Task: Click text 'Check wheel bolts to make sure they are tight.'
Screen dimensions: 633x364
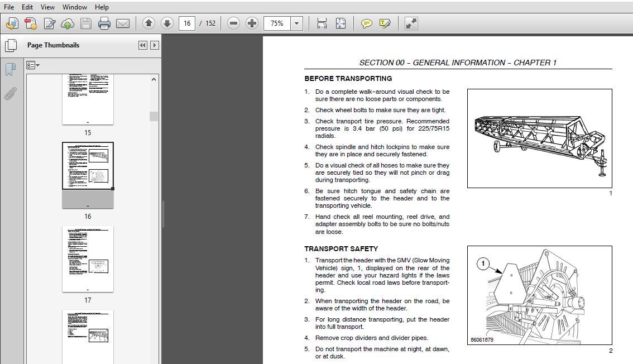Action: click(380, 110)
